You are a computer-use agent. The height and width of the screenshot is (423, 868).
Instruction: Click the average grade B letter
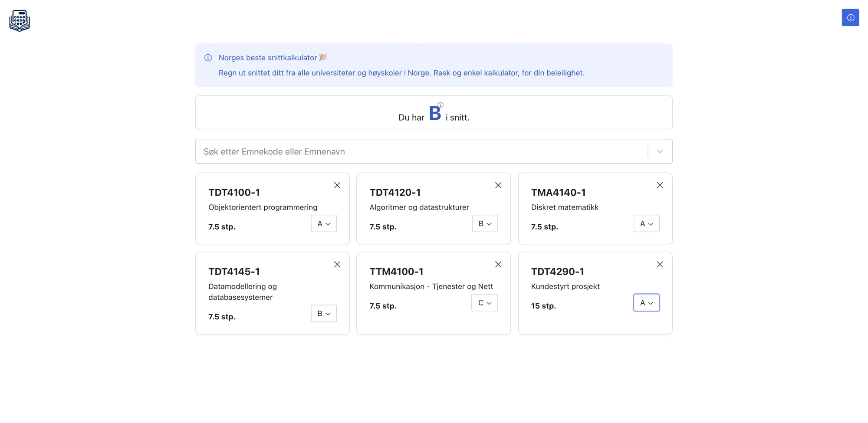[435, 113]
